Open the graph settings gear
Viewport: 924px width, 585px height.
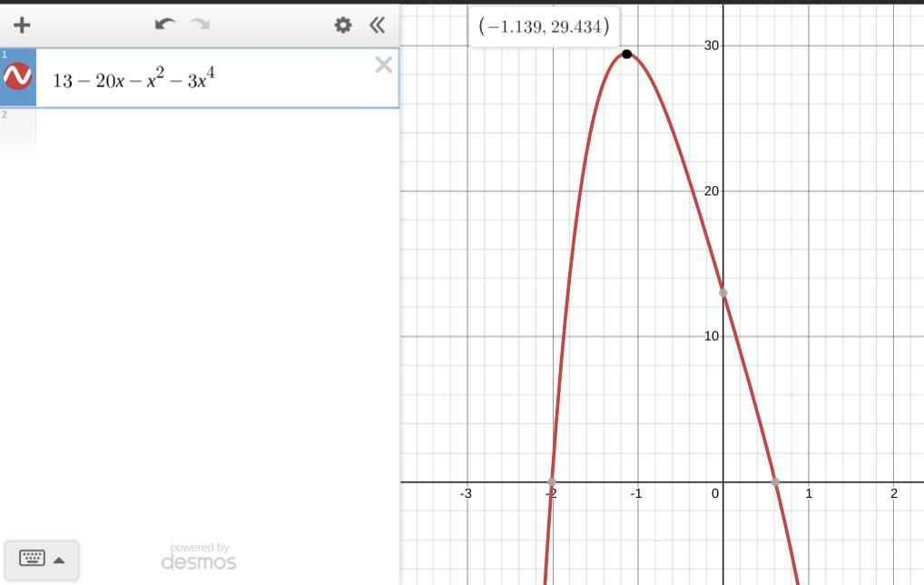coord(343,25)
